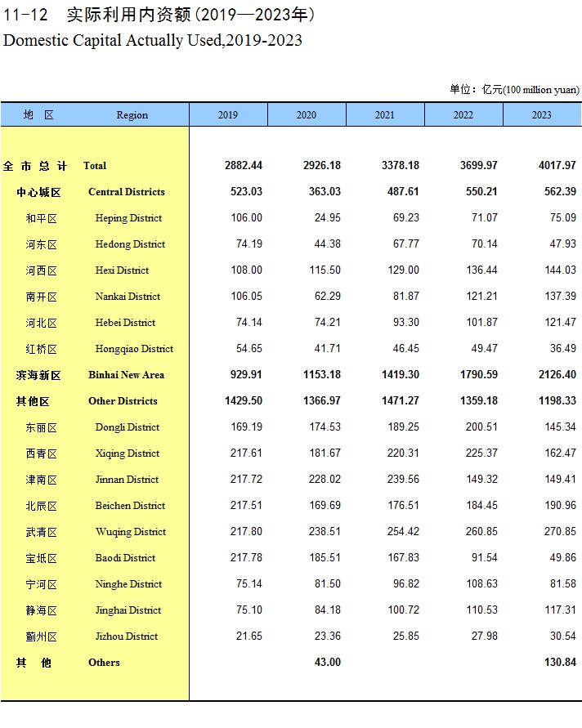The width and height of the screenshot is (582, 728).
Task: Click the Chinese title 实际利用内资额
Action: [x=128, y=15]
